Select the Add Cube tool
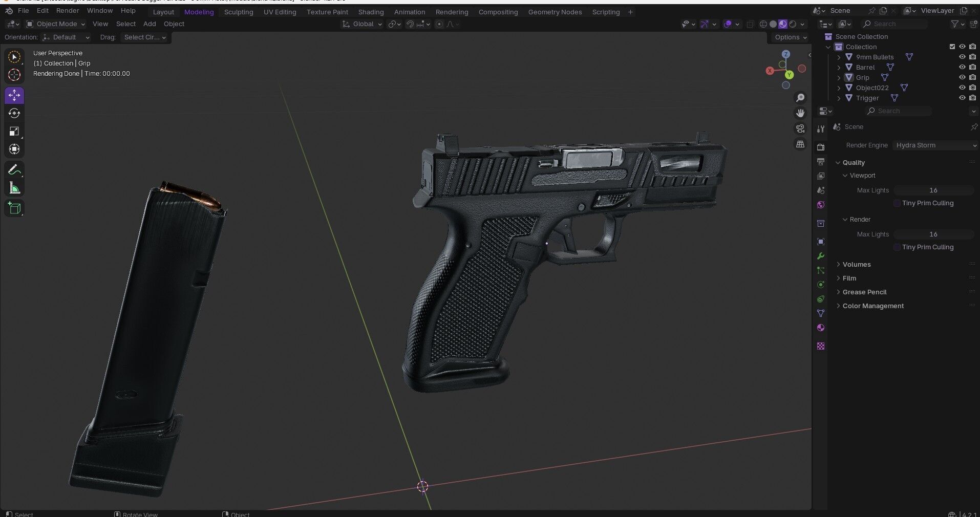The width and height of the screenshot is (980, 517). click(14, 208)
